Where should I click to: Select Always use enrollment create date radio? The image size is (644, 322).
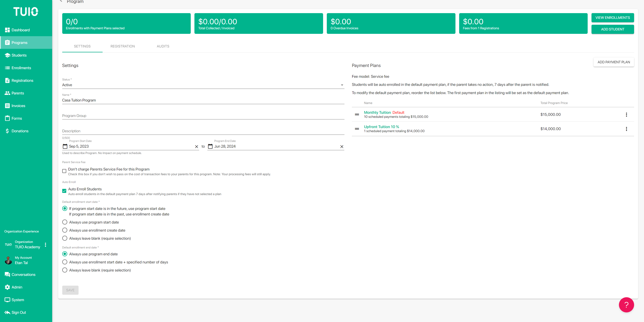[x=65, y=230]
